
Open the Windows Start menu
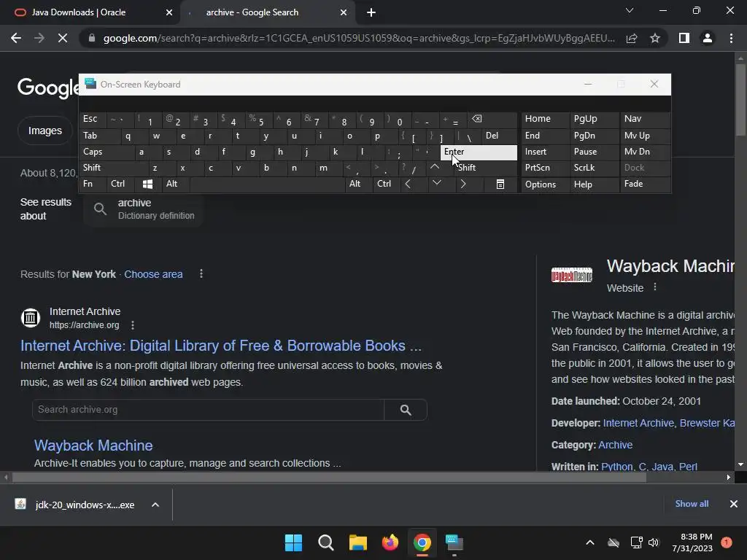[293, 542]
